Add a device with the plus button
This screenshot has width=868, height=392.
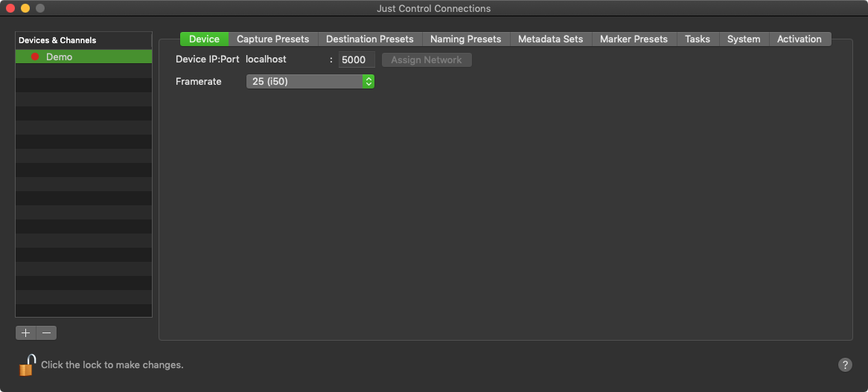(25, 332)
